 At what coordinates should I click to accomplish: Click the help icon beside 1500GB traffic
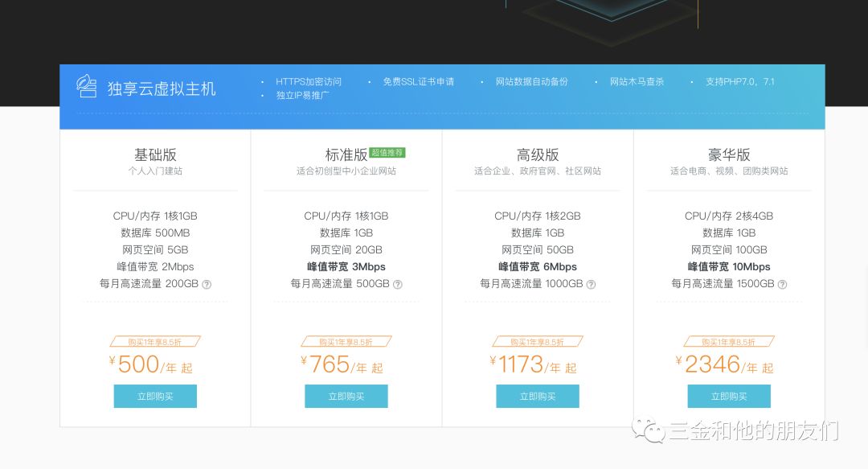tap(782, 284)
